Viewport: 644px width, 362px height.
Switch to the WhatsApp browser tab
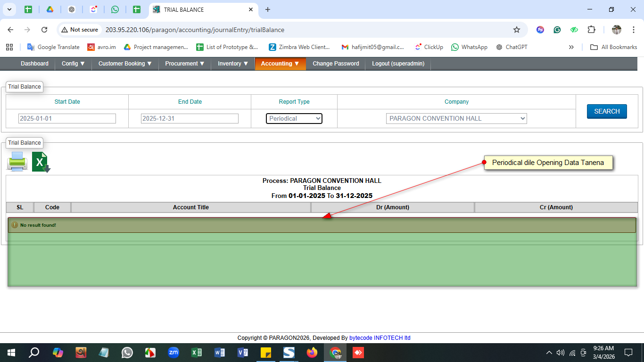pos(115,9)
